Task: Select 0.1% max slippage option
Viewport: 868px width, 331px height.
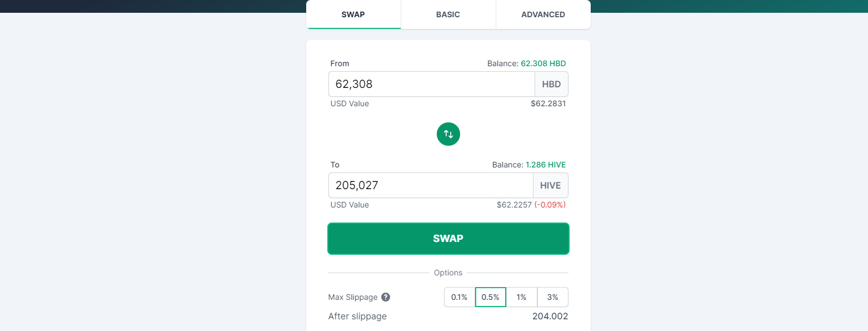Action: click(x=460, y=297)
